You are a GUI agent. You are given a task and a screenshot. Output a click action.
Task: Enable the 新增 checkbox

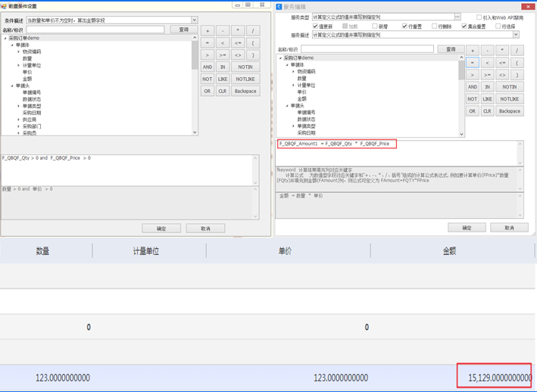click(375, 26)
